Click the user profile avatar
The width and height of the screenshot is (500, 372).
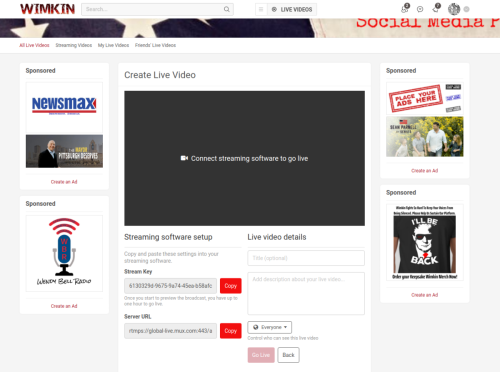[x=454, y=9]
